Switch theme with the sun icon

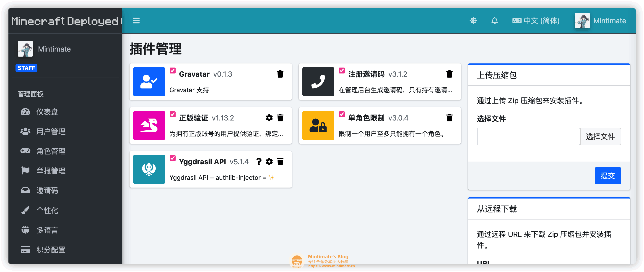coord(473,21)
